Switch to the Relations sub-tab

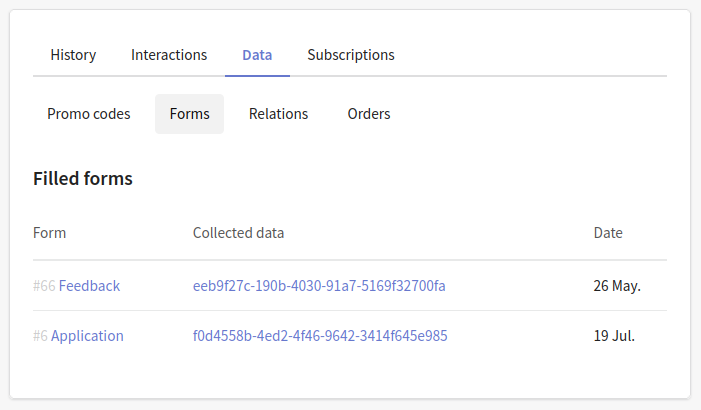[279, 114]
